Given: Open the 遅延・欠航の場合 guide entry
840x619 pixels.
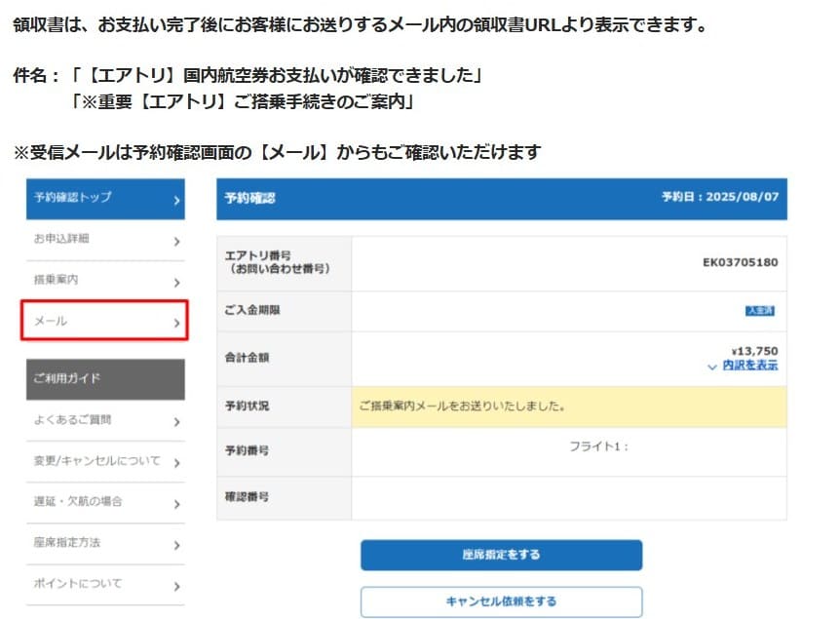Looking at the screenshot, I should pos(102,502).
